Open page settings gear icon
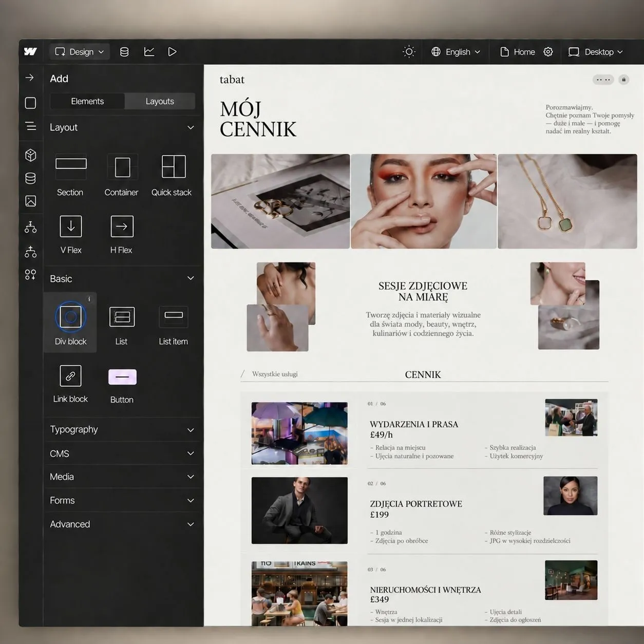The width and height of the screenshot is (644, 644). pyautogui.click(x=548, y=52)
